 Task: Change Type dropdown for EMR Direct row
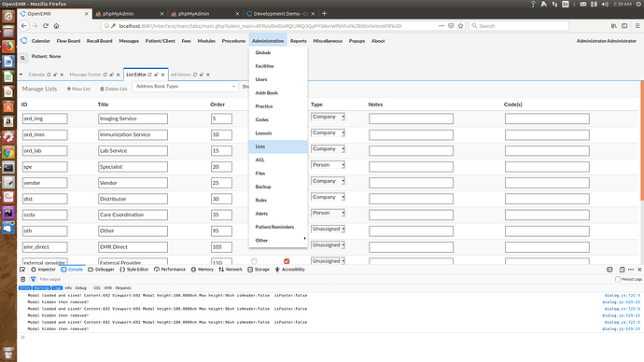pyautogui.click(x=328, y=245)
